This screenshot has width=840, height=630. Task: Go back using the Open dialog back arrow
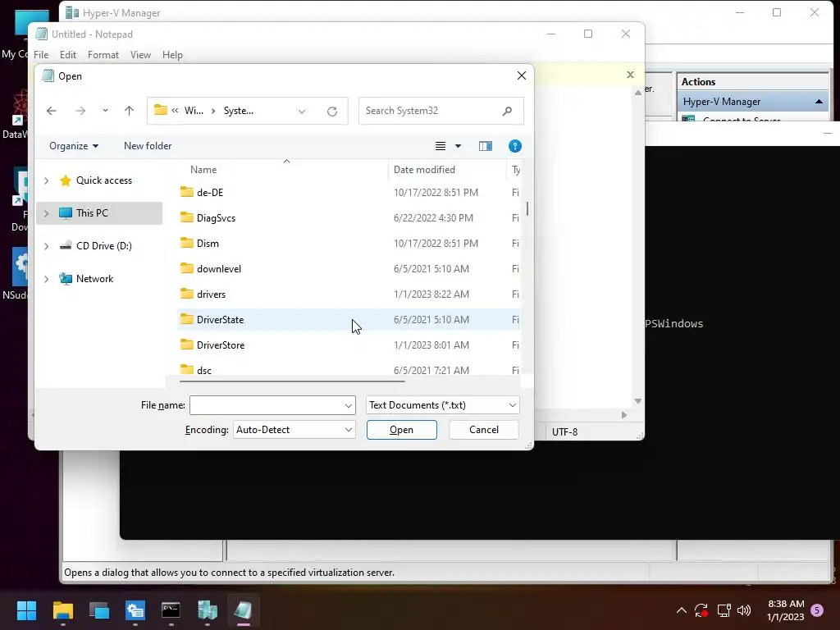(52, 111)
